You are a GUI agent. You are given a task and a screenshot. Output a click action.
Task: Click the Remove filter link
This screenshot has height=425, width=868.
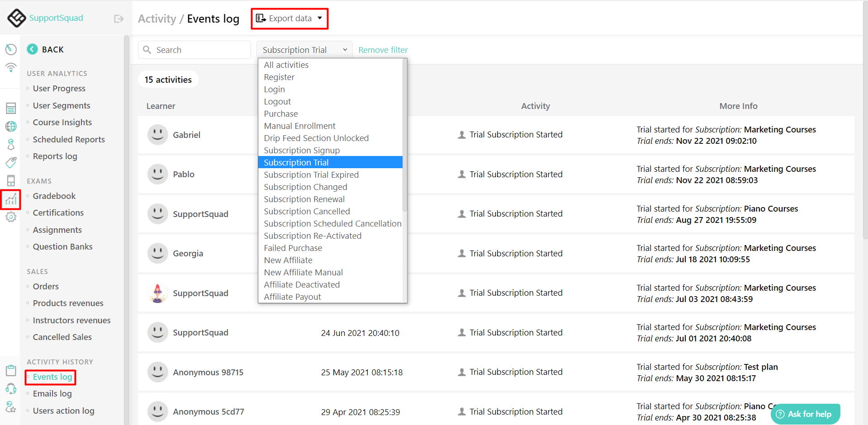point(383,50)
